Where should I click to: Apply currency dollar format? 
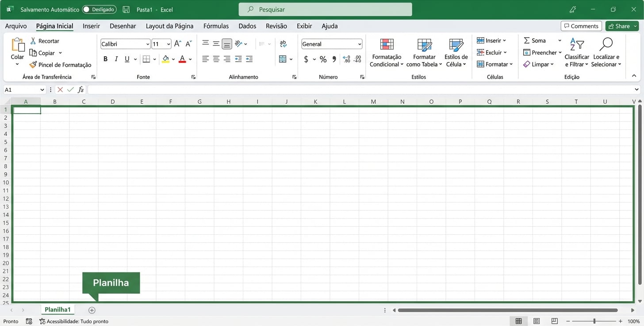coord(306,59)
